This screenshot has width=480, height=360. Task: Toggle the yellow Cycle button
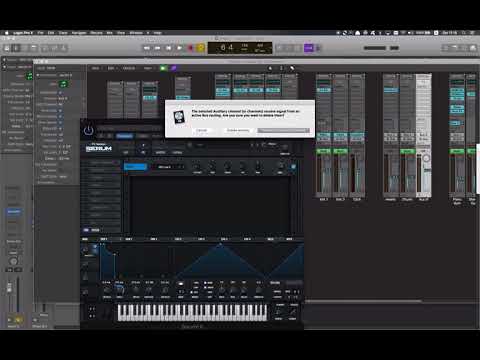[201, 48]
